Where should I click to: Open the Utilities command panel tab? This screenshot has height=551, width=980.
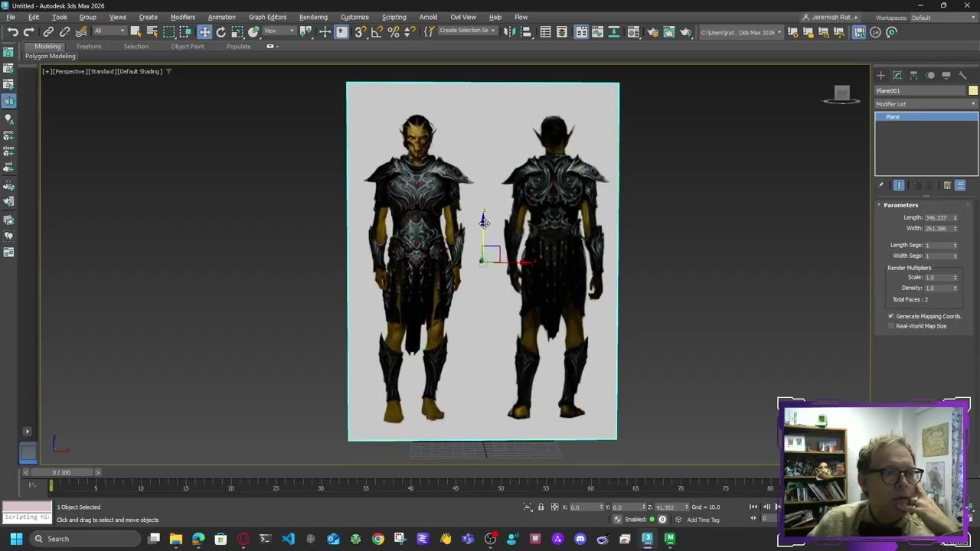962,75
